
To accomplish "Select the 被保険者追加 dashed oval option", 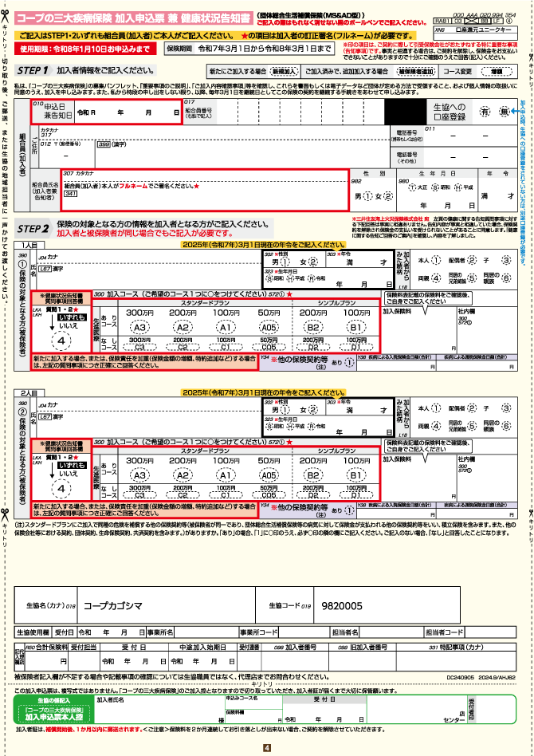I will [x=416, y=71].
